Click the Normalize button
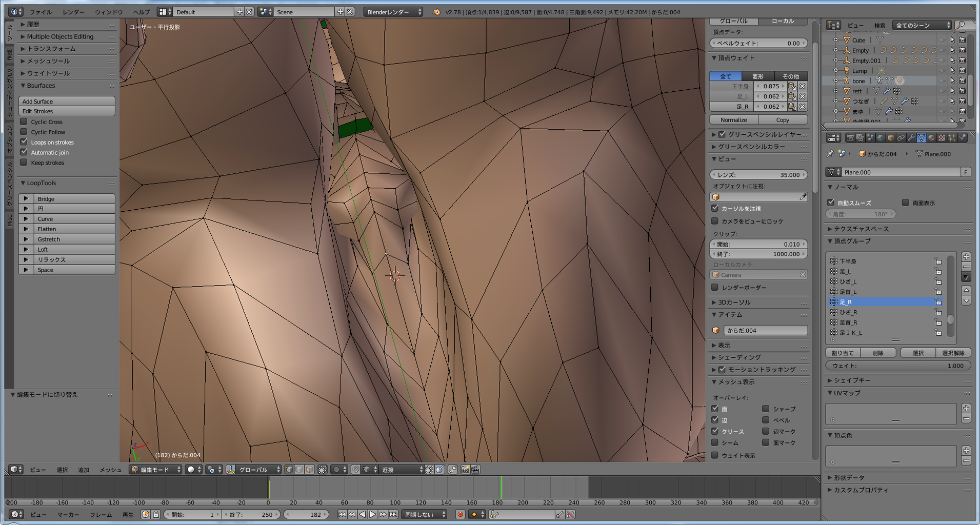This screenshot has width=980, height=525. [x=733, y=120]
